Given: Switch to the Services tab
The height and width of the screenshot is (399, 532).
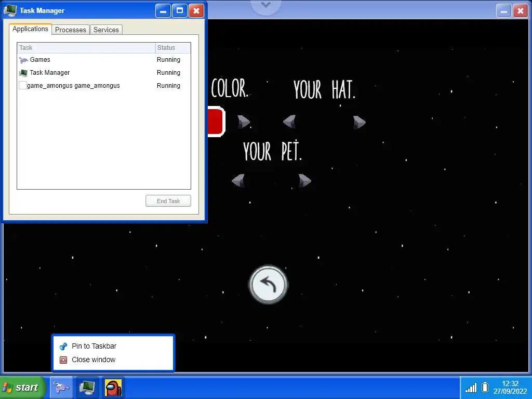Looking at the screenshot, I should 106,30.
